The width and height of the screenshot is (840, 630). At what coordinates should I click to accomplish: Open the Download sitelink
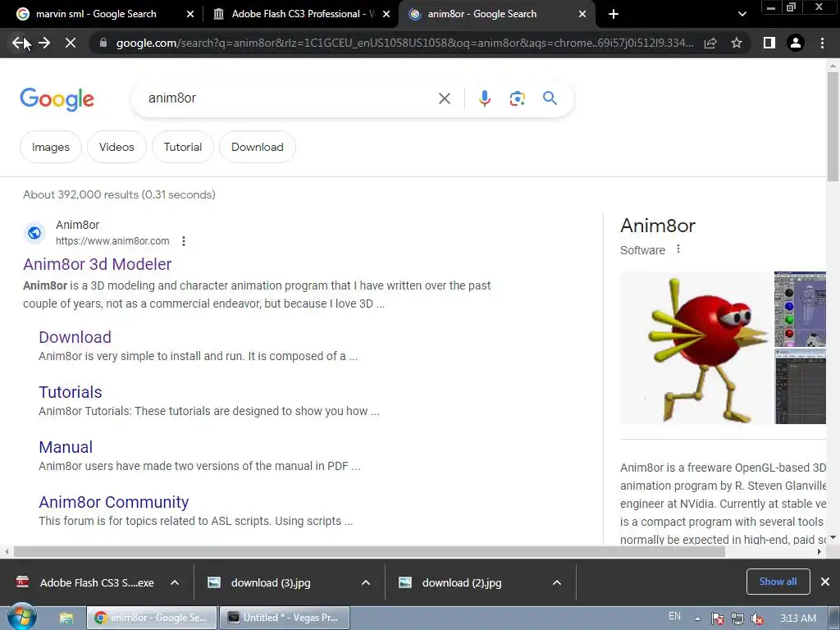pos(75,337)
